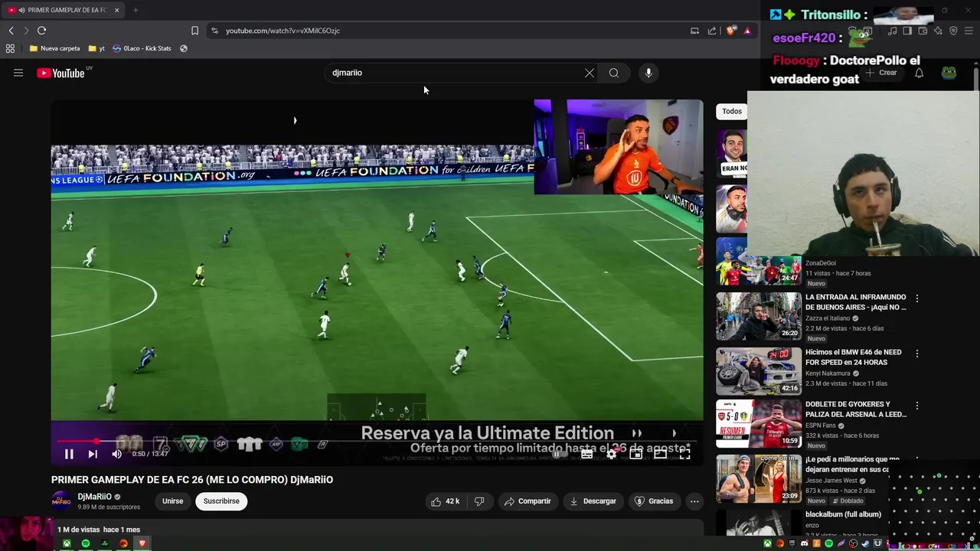Open more actions three-dot menu under video

tap(694, 501)
